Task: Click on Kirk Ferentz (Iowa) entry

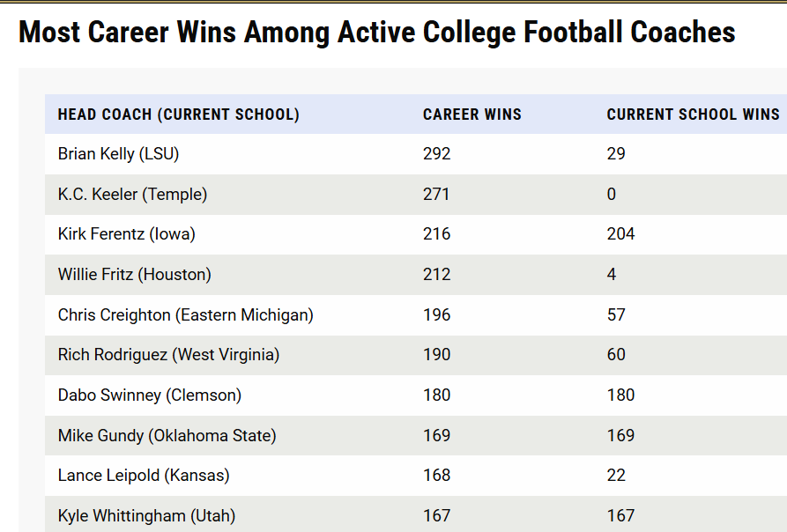Action: coord(126,234)
